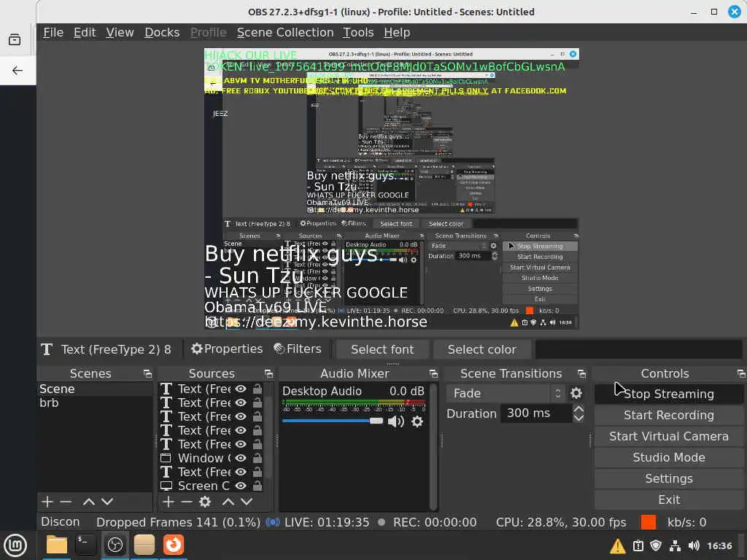Enable Studio Mode

coord(669,457)
